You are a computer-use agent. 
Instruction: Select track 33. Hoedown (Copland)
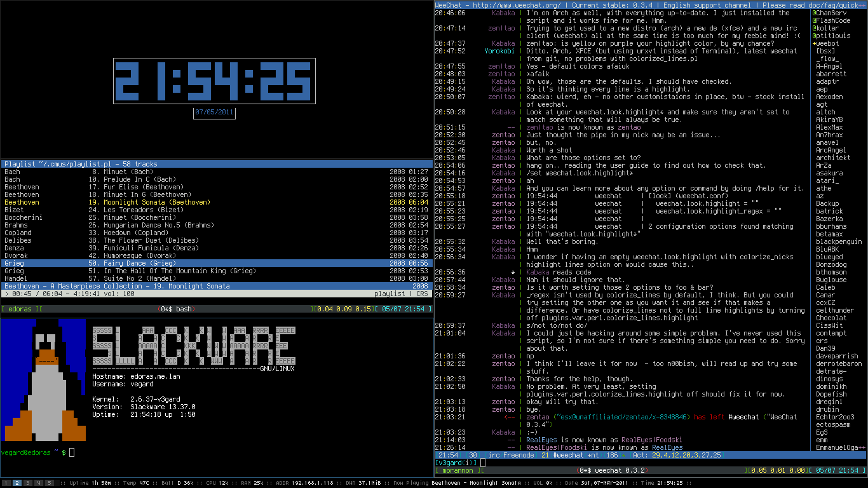click(x=217, y=233)
